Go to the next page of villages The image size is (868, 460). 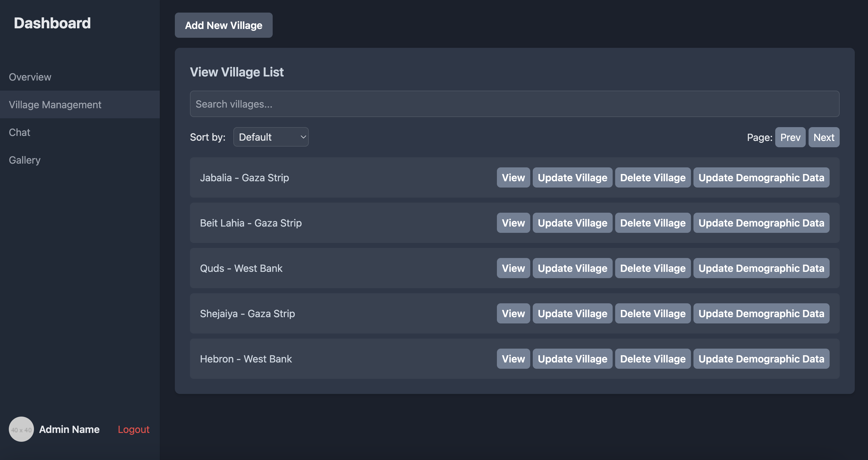(x=824, y=137)
